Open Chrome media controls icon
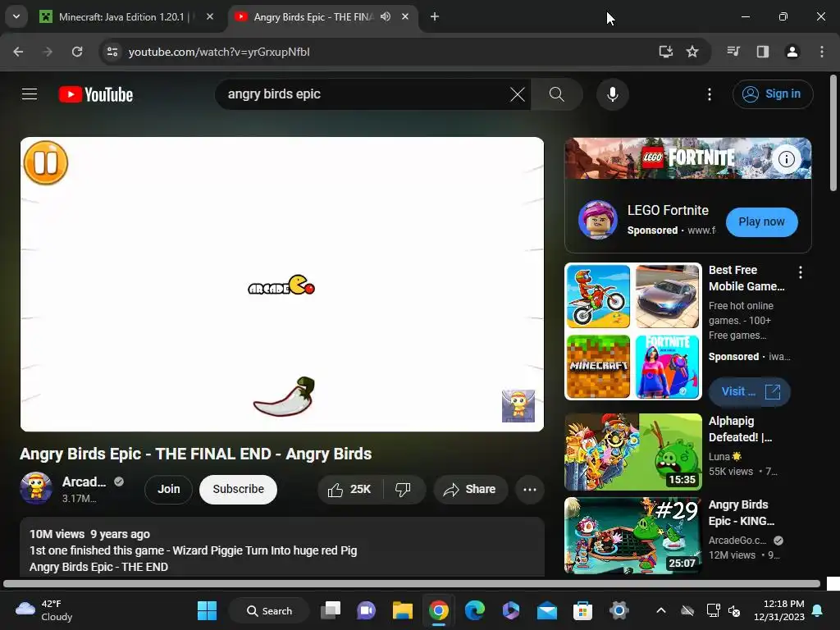 tap(733, 52)
